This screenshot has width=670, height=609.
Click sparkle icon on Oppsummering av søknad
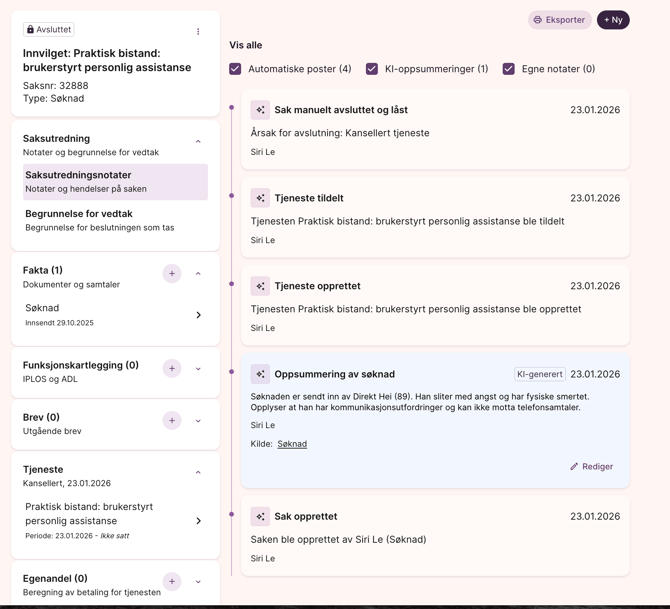[x=260, y=374]
